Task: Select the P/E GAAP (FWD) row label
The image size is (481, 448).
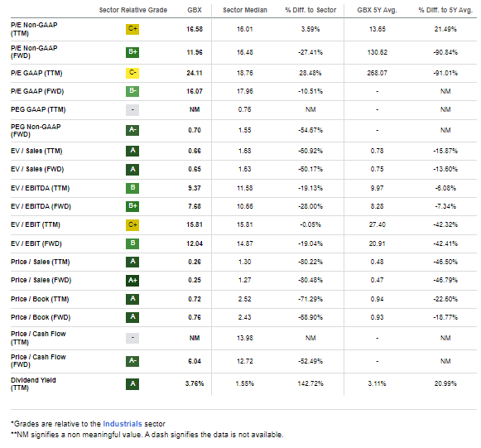Action: (x=37, y=91)
